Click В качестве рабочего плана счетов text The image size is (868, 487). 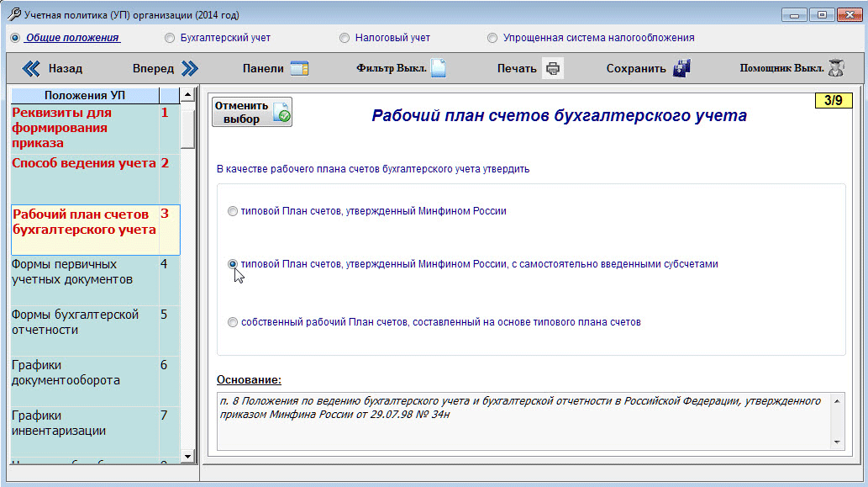(x=373, y=169)
